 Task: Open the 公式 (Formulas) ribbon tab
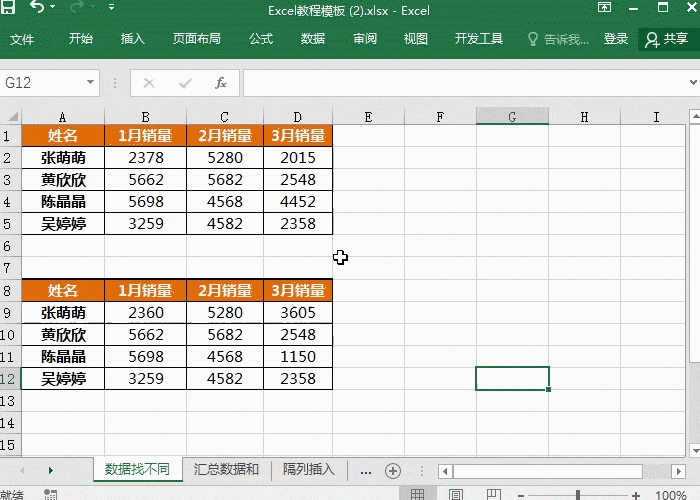coord(261,39)
